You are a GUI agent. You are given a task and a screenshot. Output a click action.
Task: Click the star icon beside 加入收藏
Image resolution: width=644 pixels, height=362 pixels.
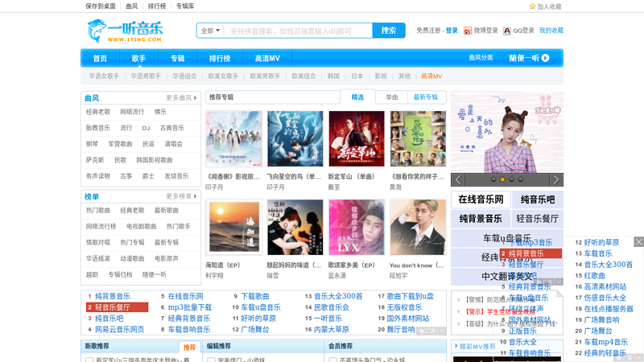[532, 6]
